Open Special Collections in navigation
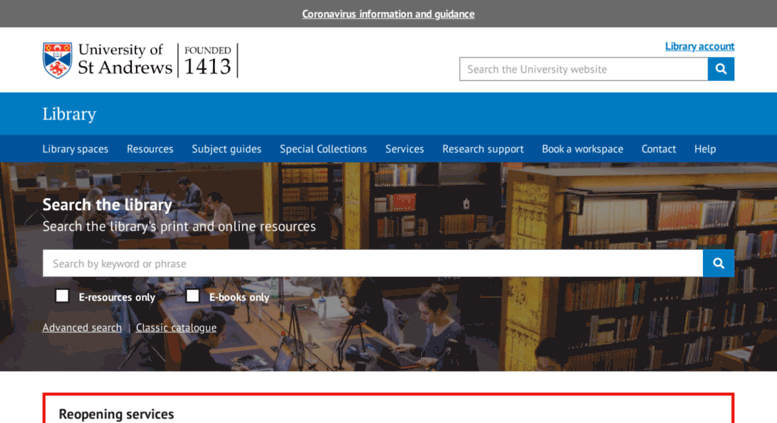 point(323,149)
